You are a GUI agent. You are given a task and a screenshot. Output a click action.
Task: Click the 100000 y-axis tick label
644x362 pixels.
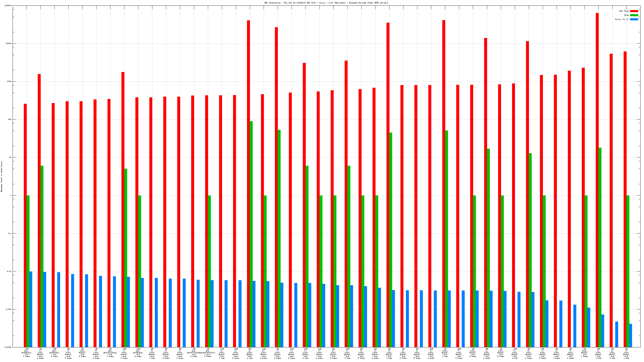point(8,5)
